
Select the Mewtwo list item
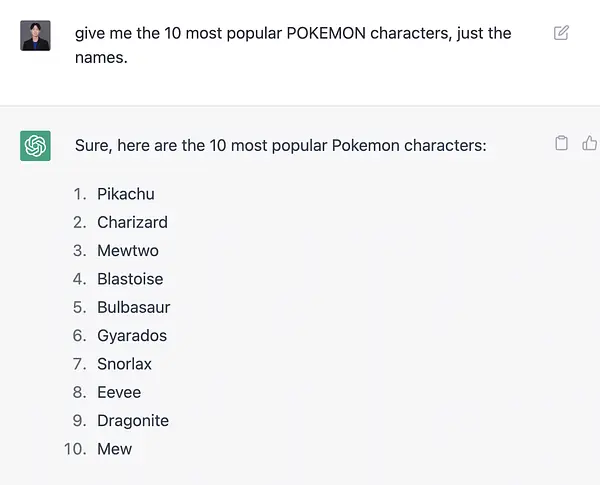(128, 251)
